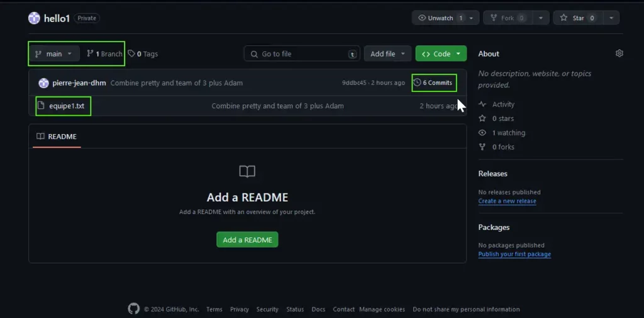Click Manage cookies in footer
644x318 pixels.
pyautogui.click(x=382, y=309)
